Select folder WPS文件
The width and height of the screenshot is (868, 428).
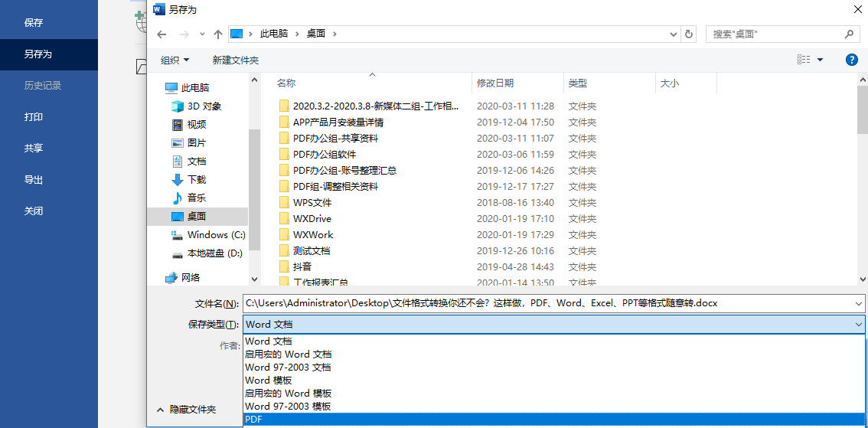click(305, 203)
